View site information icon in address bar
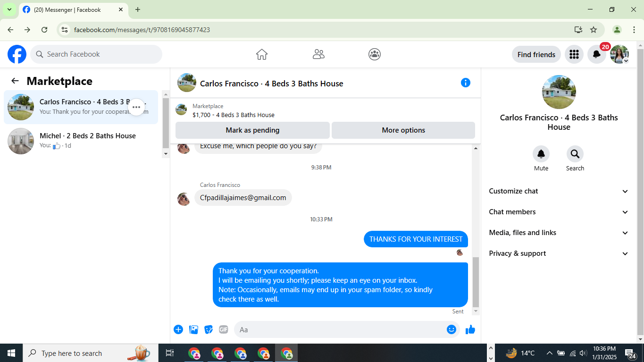Screen dimensions: 644x362 pos(65,30)
